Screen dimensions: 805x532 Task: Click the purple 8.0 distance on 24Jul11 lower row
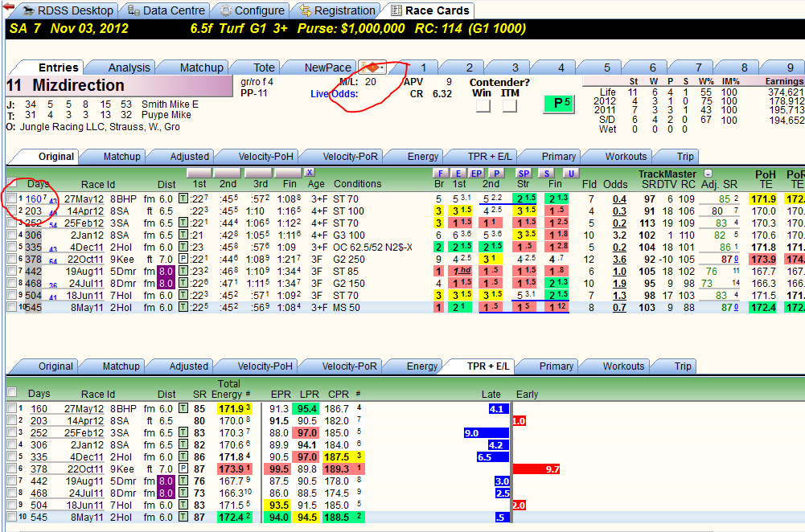click(166, 493)
